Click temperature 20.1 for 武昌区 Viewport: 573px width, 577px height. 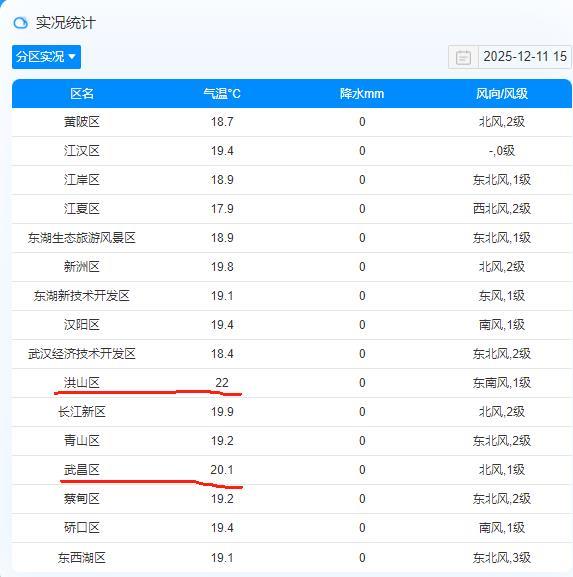coord(222,470)
